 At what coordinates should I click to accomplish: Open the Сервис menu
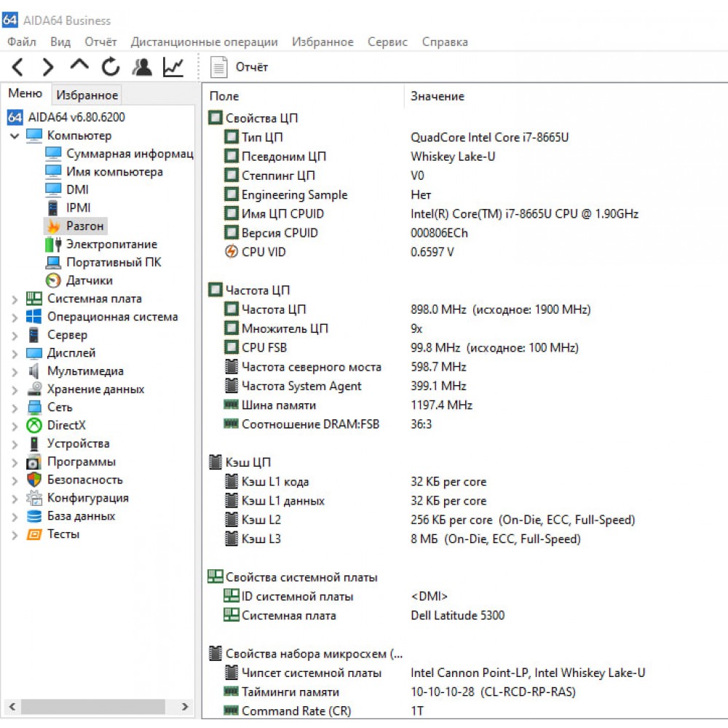(388, 41)
